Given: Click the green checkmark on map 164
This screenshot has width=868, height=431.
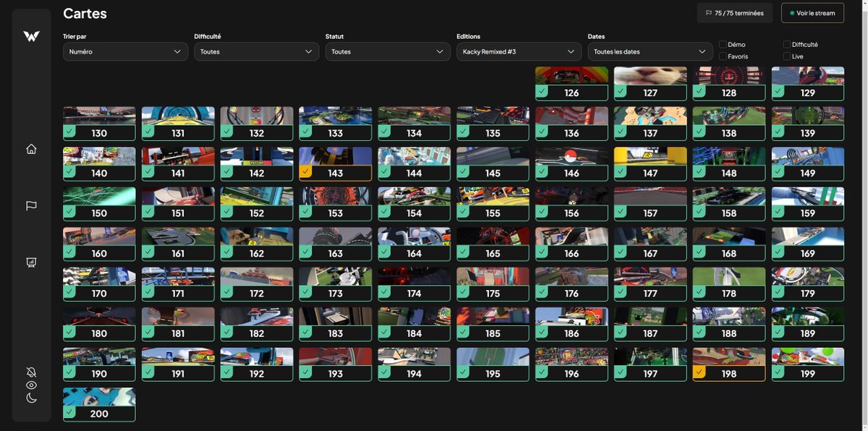Looking at the screenshot, I should pos(384,252).
